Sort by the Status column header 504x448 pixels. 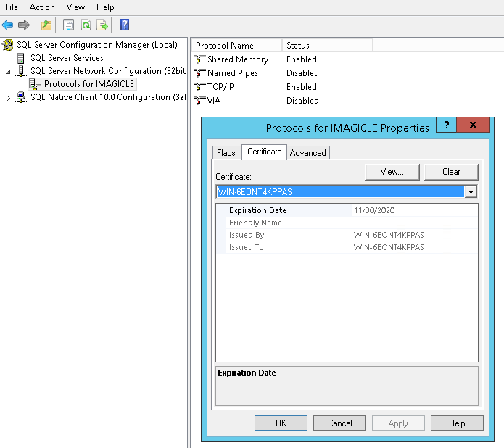(x=326, y=46)
